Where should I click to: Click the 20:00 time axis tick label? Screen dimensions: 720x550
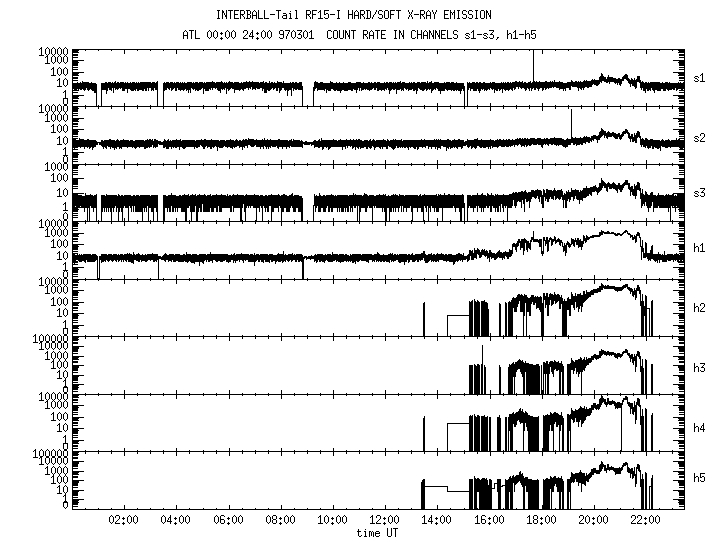[x=594, y=520]
